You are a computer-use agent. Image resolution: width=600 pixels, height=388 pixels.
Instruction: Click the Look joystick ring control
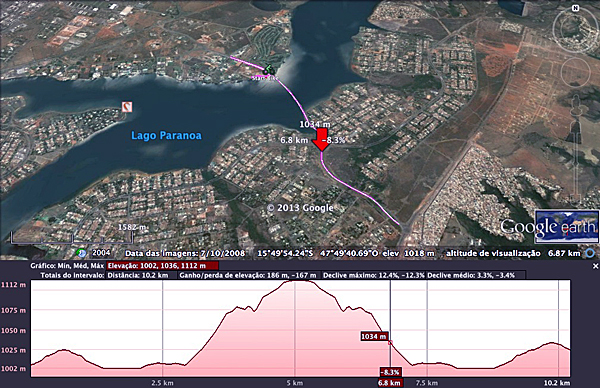point(575,29)
